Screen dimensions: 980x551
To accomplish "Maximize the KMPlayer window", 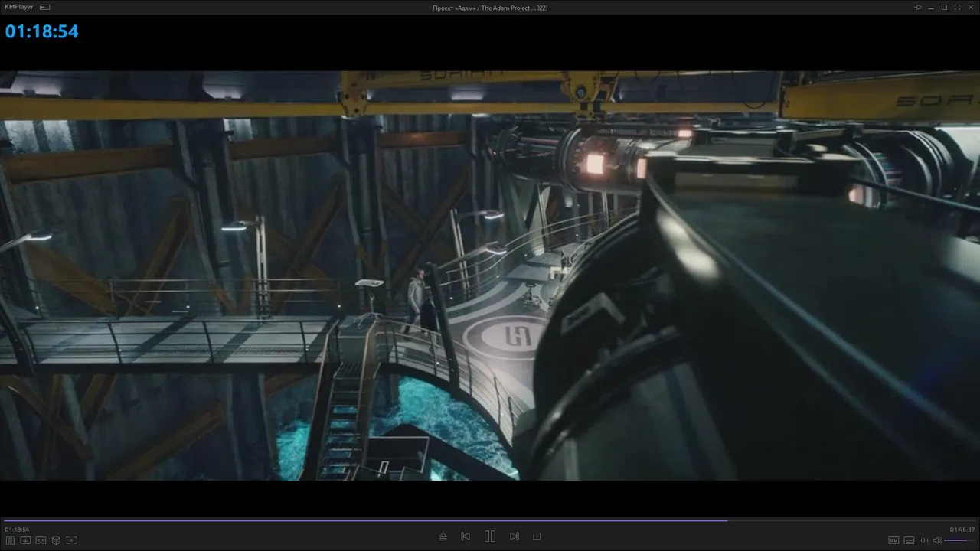I will coord(944,7).
